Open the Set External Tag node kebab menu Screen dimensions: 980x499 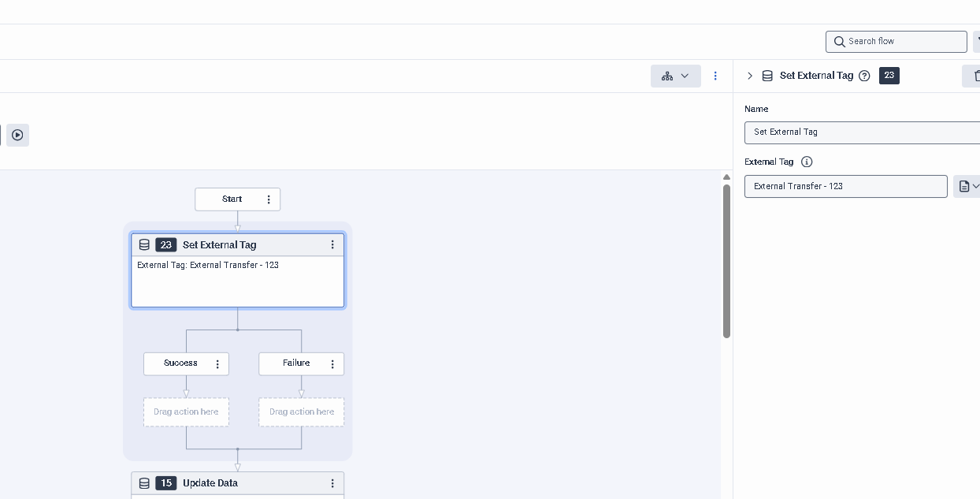pos(332,245)
